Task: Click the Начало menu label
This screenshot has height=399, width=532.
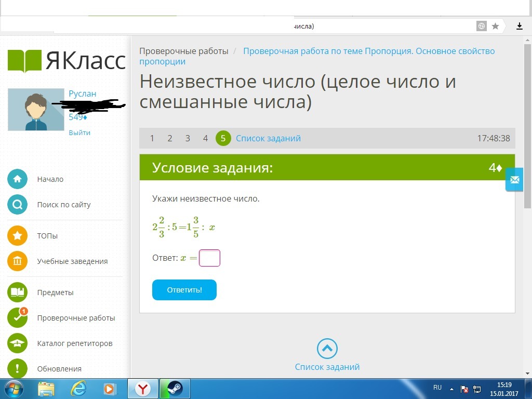Action: click(50, 179)
